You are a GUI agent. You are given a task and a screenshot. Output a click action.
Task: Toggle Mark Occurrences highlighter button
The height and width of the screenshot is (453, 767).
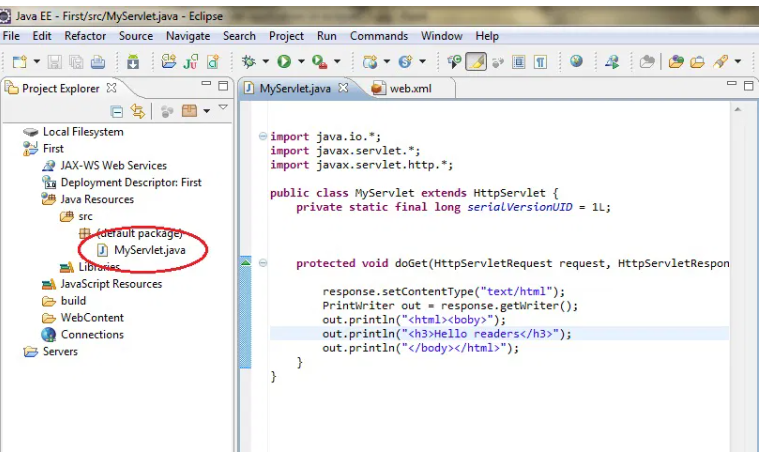[x=476, y=62]
